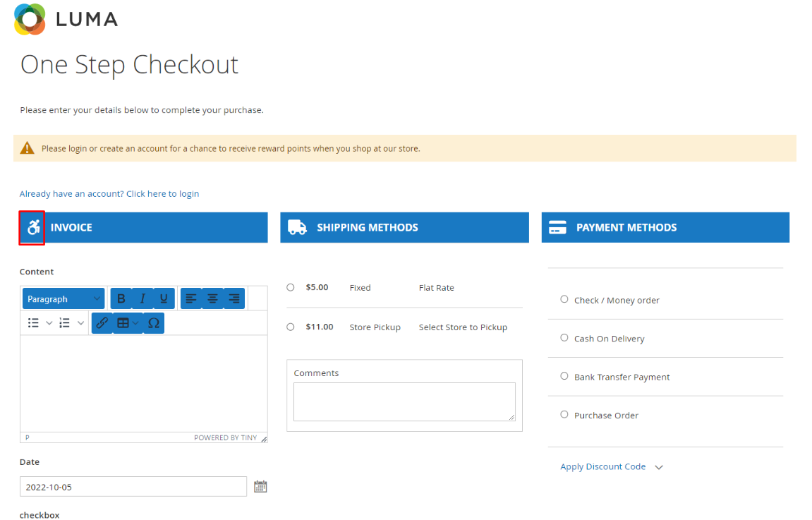Image resolution: width=812 pixels, height=520 pixels.
Task: Toggle bold formatting in Content editor
Action: click(x=121, y=299)
